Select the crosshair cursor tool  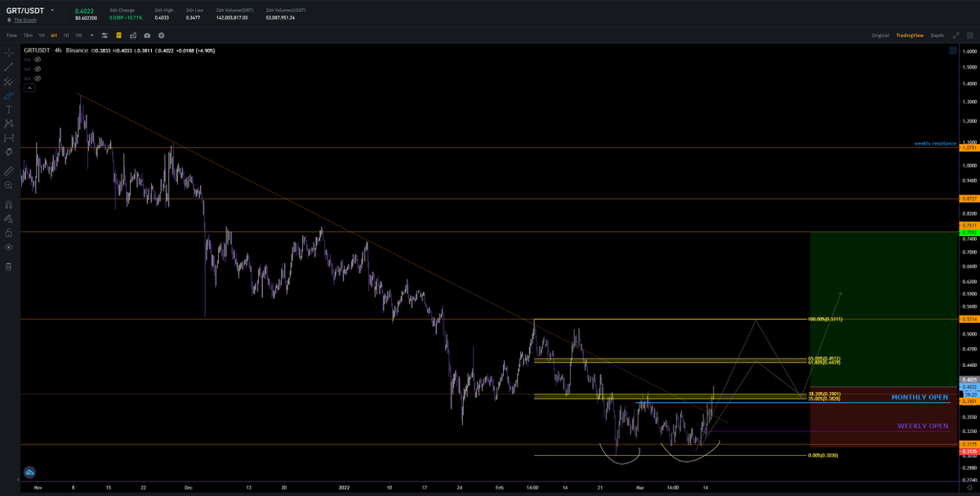(9, 52)
